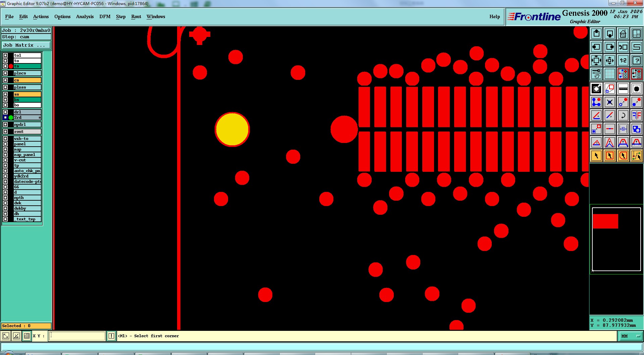Open the DFM menu
Screen dimensions: 644x355
(x=105, y=16)
